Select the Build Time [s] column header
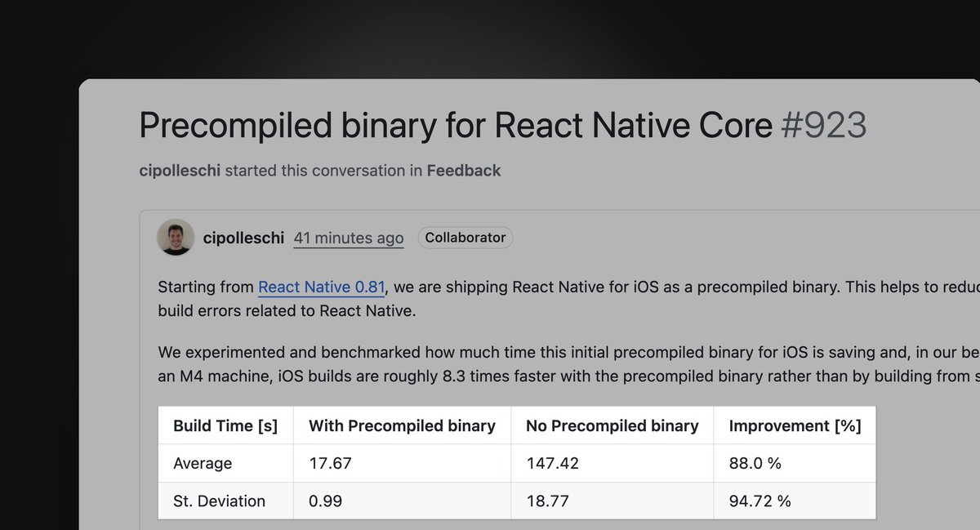The height and width of the screenshot is (530, 980). point(225,425)
